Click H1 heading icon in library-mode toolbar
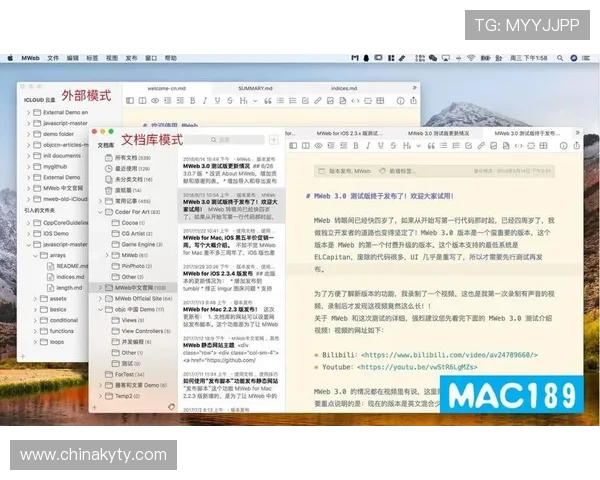600x480 pixels. (407, 146)
